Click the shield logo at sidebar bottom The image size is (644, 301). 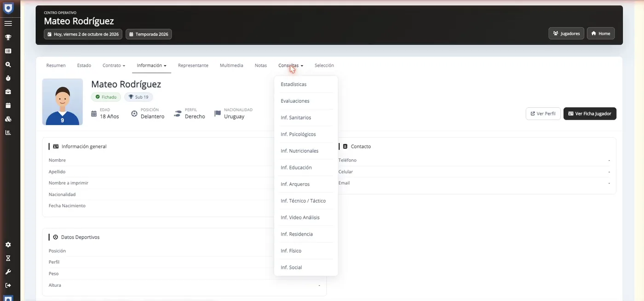(x=8, y=298)
